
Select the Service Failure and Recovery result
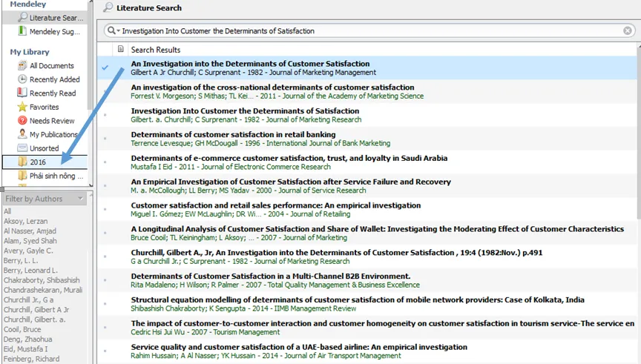click(367, 186)
